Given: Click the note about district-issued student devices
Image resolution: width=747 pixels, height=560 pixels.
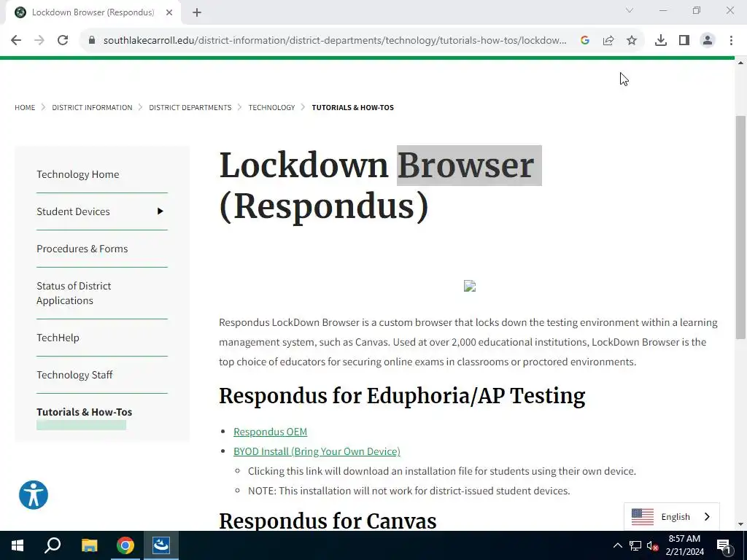Looking at the screenshot, I should tap(409, 491).
